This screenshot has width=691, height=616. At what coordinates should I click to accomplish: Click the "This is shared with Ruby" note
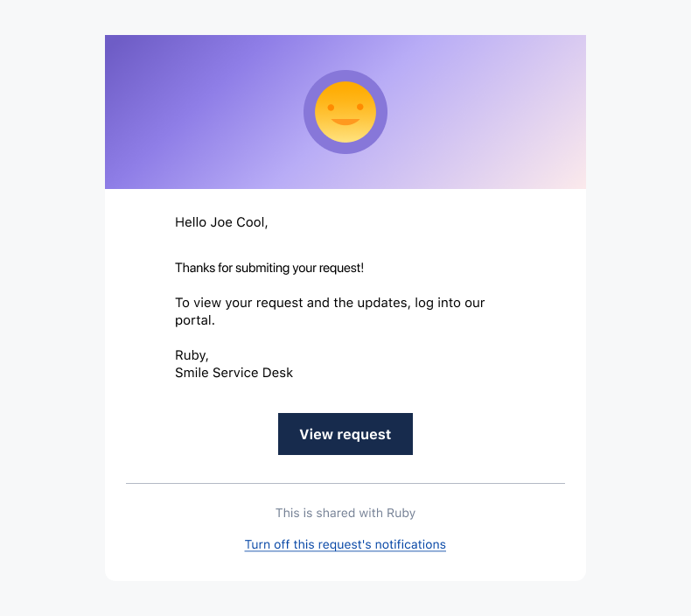[345, 513]
